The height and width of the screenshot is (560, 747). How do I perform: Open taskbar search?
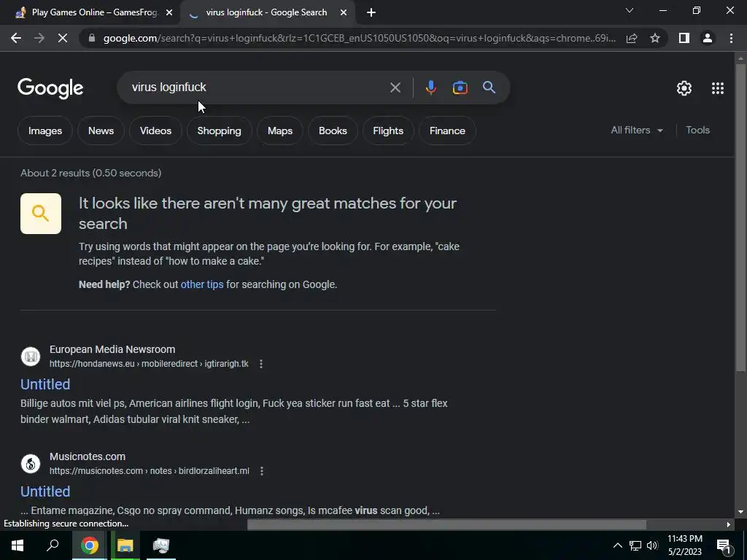pos(53,545)
